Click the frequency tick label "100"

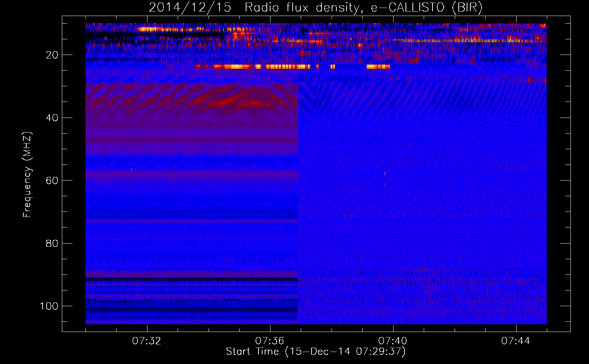tap(49, 306)
